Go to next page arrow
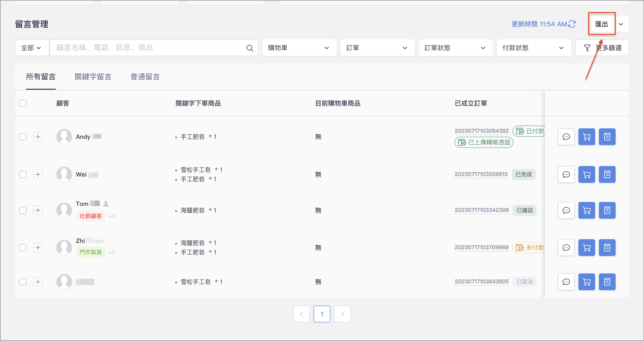The width and height of the screenshot is (644, 341). pos(342,314)
